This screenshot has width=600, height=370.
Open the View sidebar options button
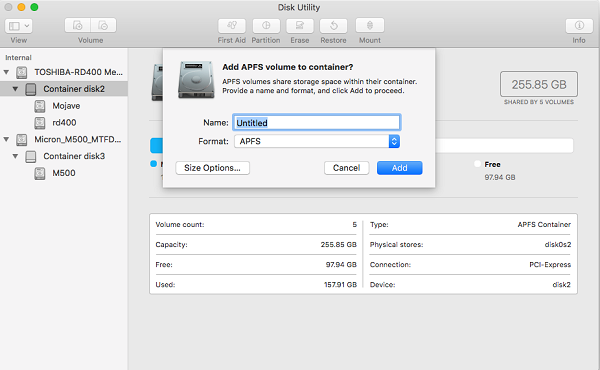click(x=18, y=26)
